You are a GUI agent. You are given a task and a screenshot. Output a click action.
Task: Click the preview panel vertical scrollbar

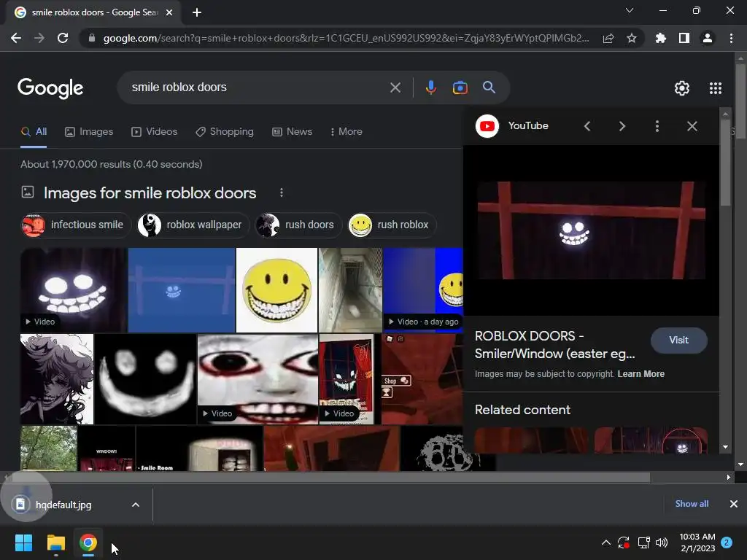tap(725, 162)
